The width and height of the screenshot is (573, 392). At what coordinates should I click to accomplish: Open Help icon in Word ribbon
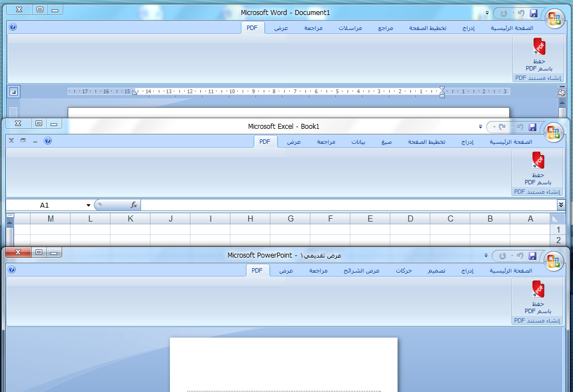point(13,27)
